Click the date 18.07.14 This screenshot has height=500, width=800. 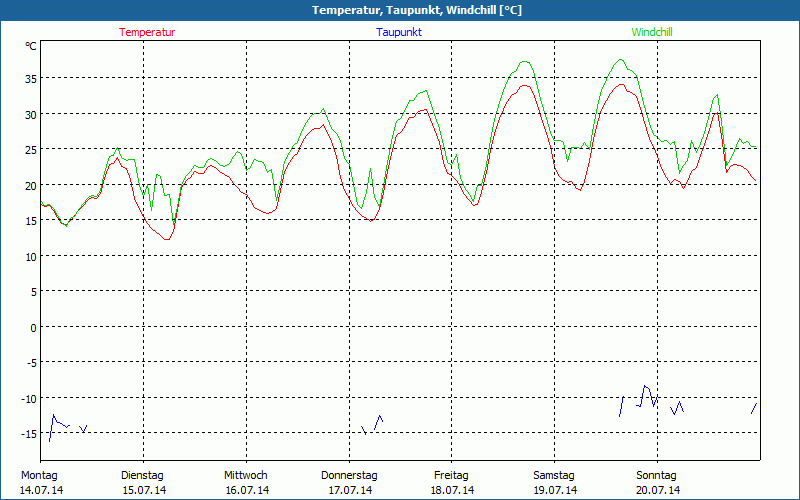pos(453,490)
